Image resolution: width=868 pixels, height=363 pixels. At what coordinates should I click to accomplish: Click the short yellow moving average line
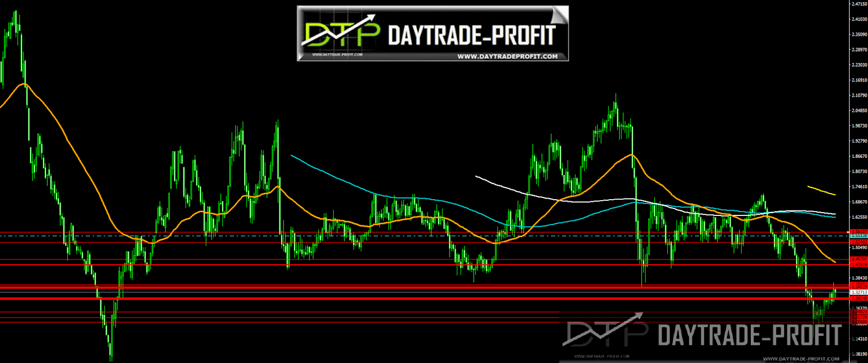point(821,190)
